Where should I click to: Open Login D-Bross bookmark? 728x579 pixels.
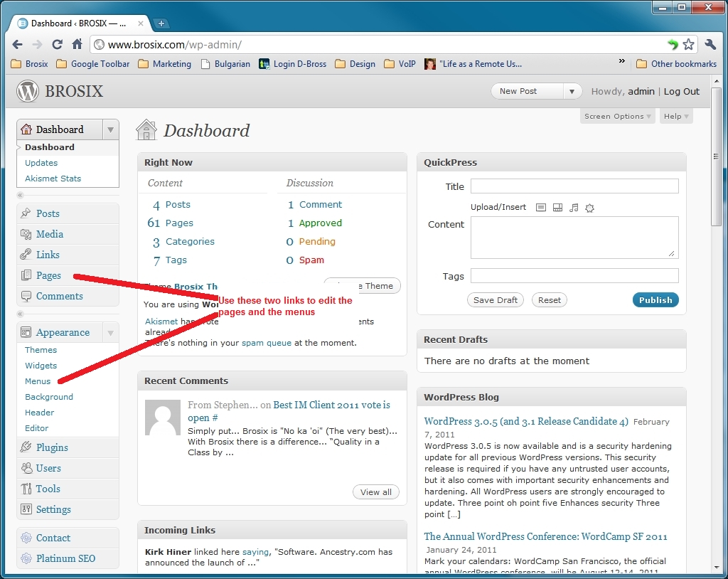[293, 64]
